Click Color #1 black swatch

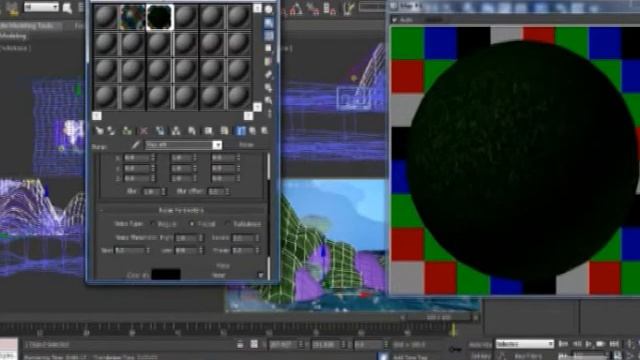(x=166, y=275)
